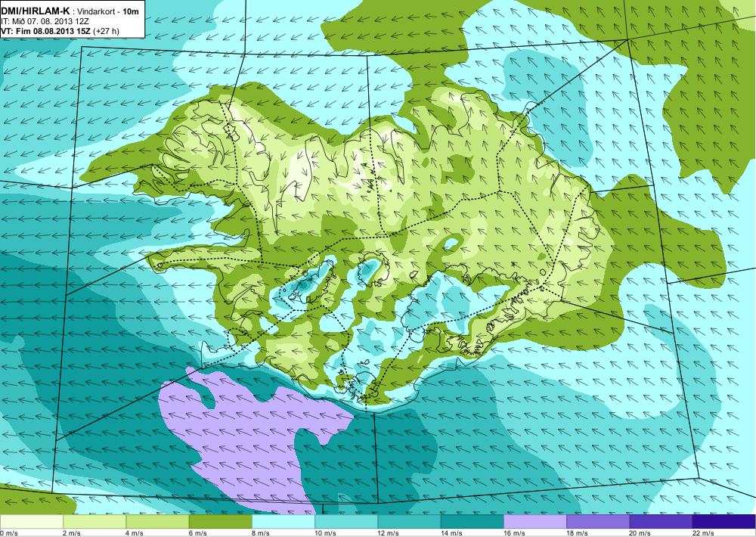
Task: Click the '18 m/s' legend label
Action: click(577, 533)
